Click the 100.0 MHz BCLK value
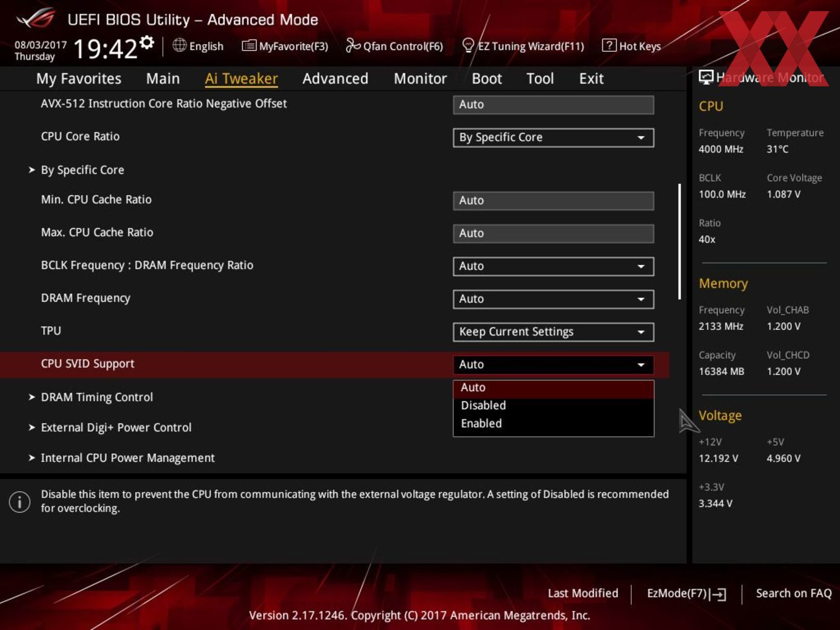 pyautogui.click(x=722, y=194)
